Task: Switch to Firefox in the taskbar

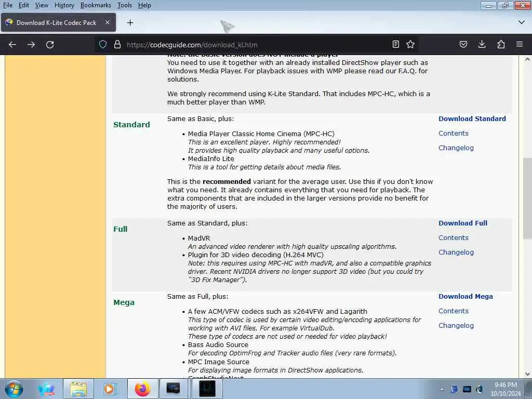Action: click(x=143, y=389)
